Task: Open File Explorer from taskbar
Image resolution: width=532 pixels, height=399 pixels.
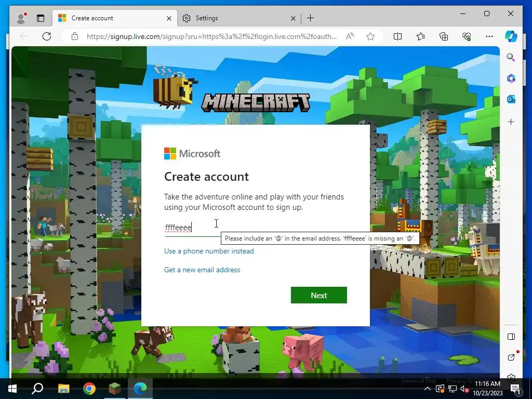Action: pyautogui.click(x=63, y=389)
